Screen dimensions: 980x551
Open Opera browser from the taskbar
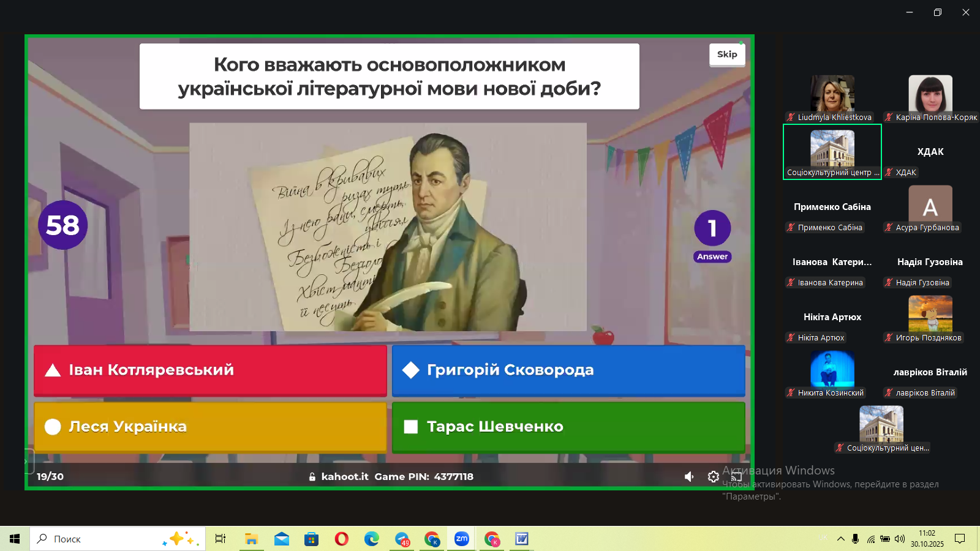342,539
